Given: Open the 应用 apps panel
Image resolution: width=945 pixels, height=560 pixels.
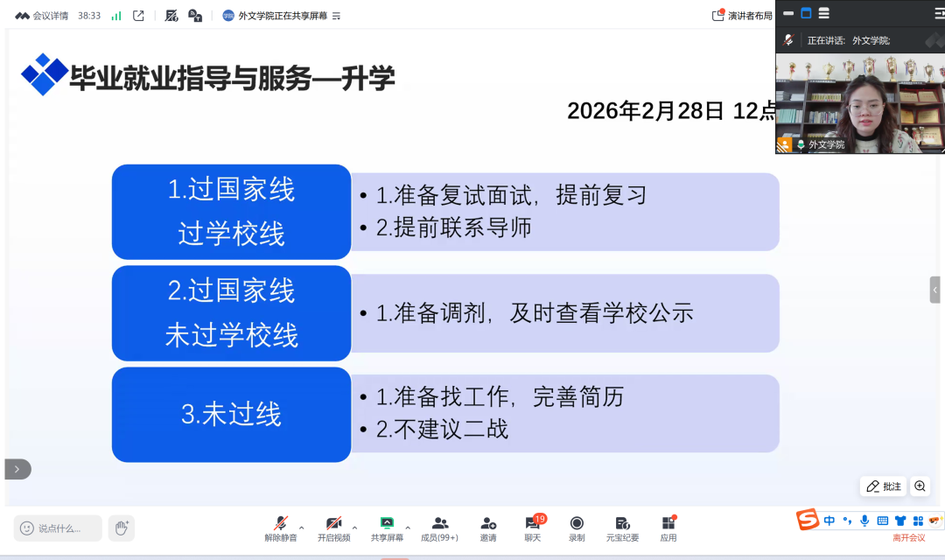Looking at the screenshot, I should pos(668,528).
